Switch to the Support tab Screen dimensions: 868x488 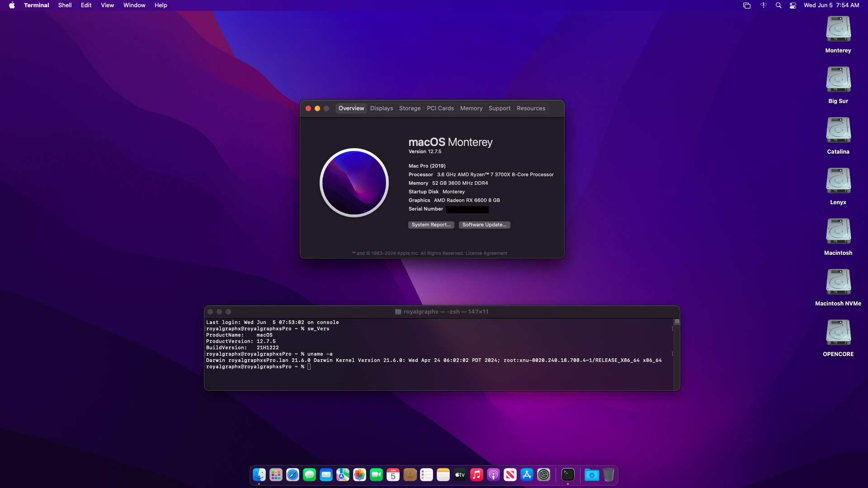pos(499,108)
